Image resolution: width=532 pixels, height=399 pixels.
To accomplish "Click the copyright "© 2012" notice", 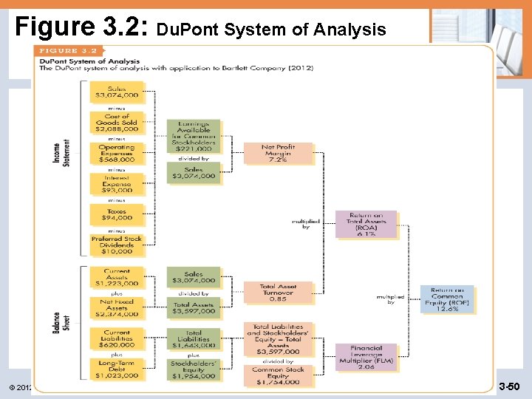I will click(x=21, y=387).
